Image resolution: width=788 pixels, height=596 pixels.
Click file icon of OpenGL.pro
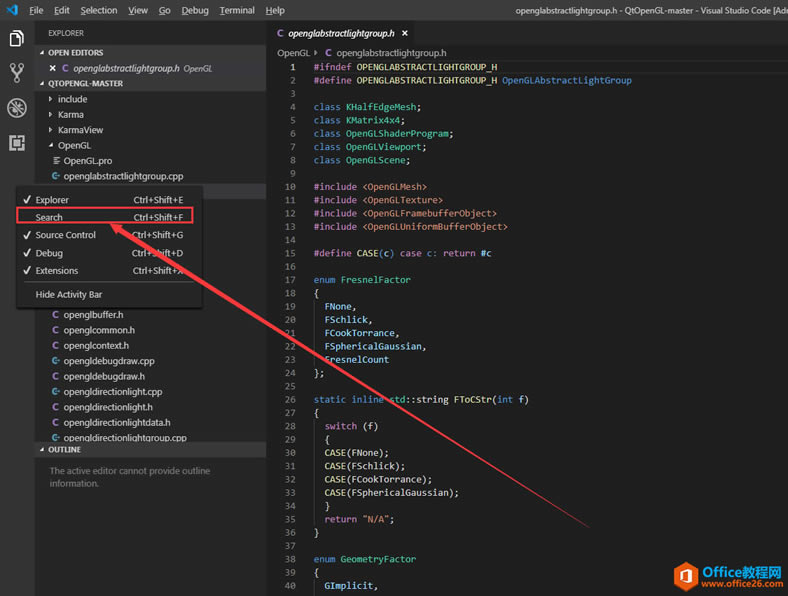(x=56, y=161)
